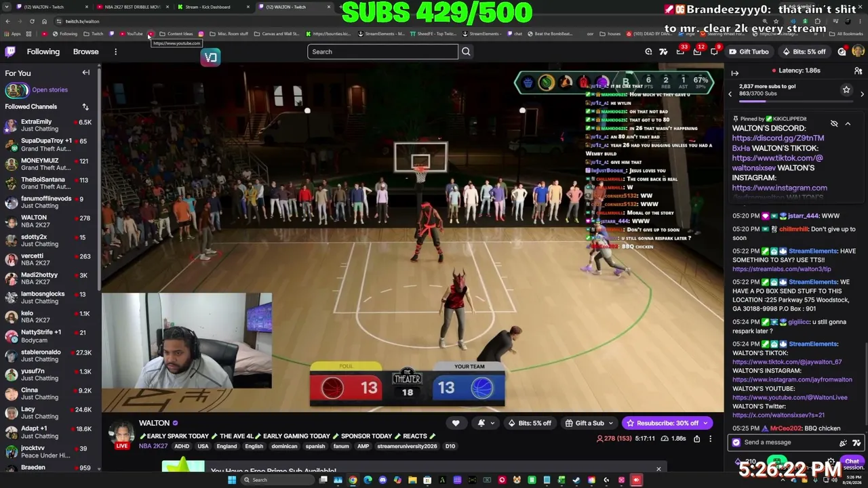
Task: Open the Twitch home logo
Action: coord(11,52)
